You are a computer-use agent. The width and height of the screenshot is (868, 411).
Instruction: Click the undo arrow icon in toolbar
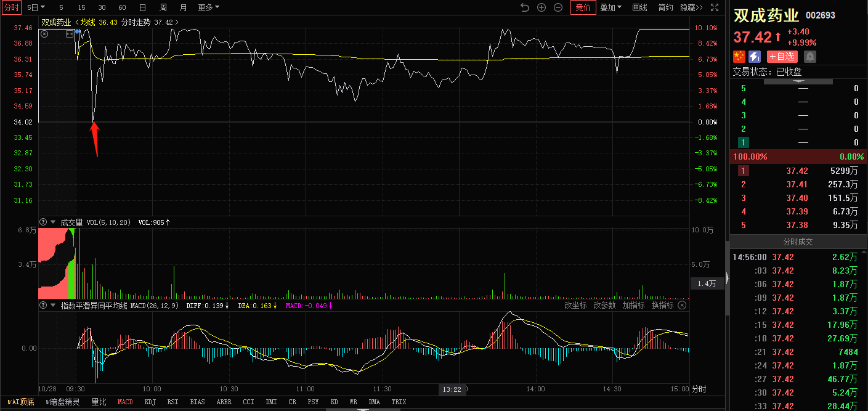[x=525, y=7]
